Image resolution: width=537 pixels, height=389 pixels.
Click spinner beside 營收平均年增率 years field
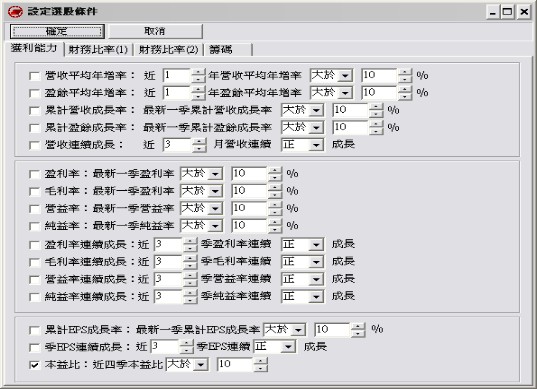pyautogui.click(x=198, y=75)
